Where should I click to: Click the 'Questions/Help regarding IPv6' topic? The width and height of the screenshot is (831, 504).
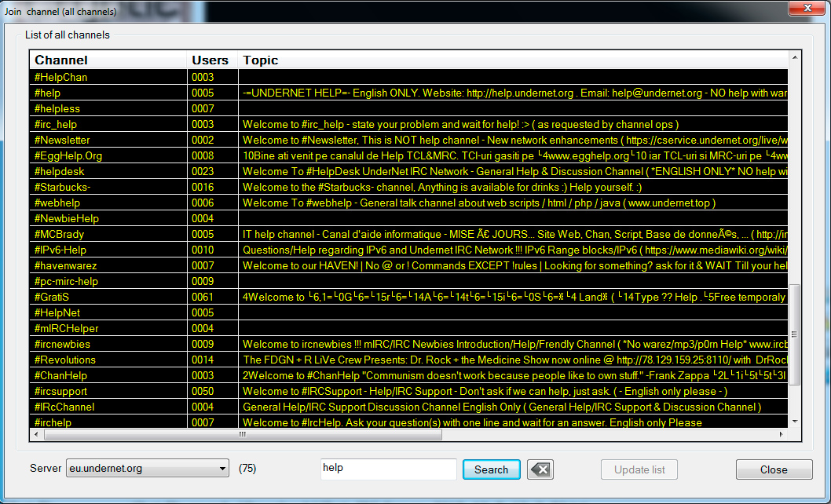coord(515,250)
